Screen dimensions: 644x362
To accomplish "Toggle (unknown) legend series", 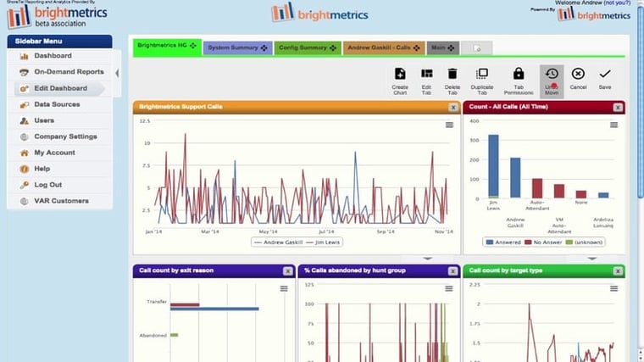I will coord(584,242).
